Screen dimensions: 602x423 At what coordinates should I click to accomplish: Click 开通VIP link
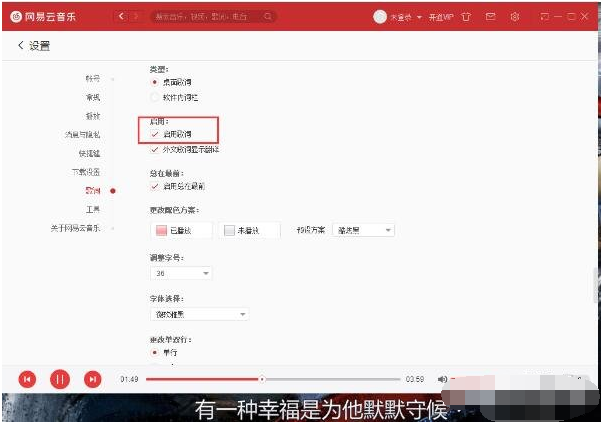click(441, 17)
